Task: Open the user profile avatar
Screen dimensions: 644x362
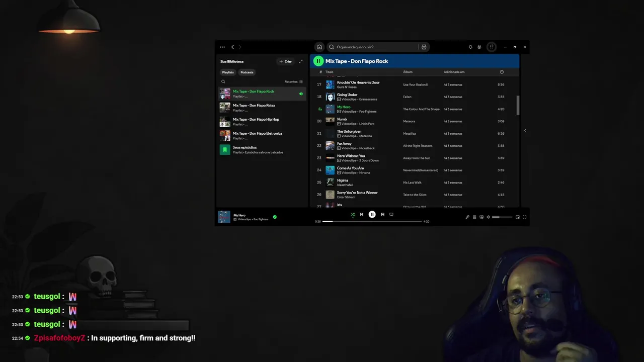Action: pyautogui.click(x=492, y=47)
